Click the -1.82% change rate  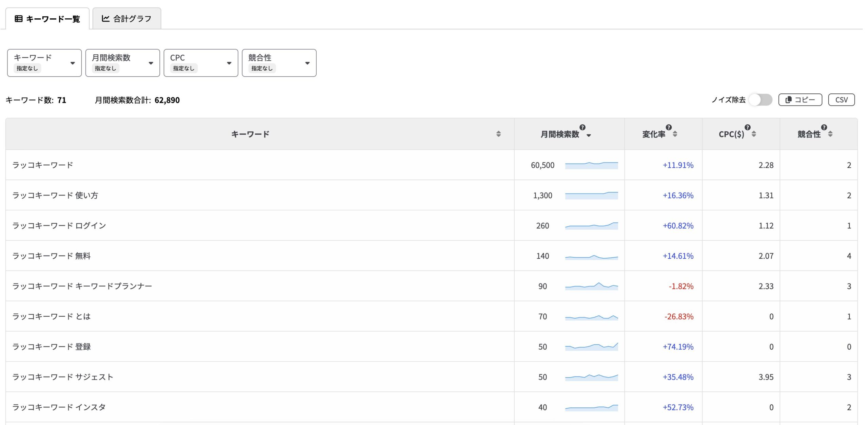pyautogui.click(x=681, y=286)
